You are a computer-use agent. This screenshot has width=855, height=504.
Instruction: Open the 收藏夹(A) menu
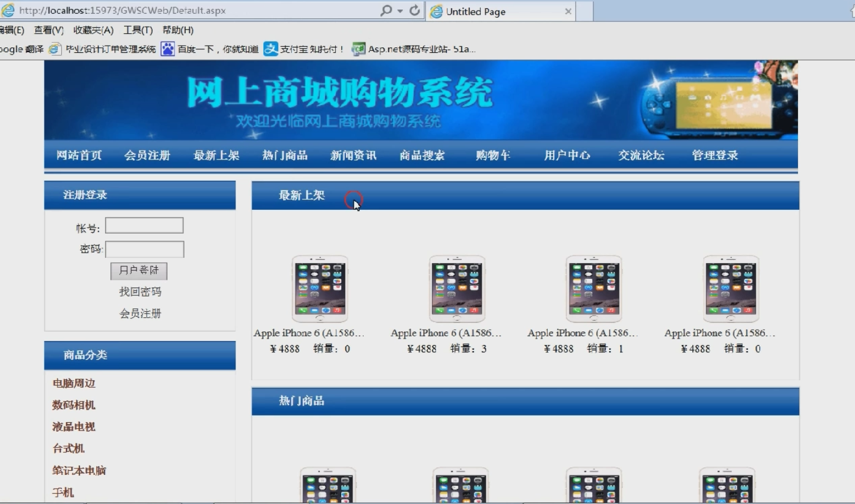(x=93, y=30)
